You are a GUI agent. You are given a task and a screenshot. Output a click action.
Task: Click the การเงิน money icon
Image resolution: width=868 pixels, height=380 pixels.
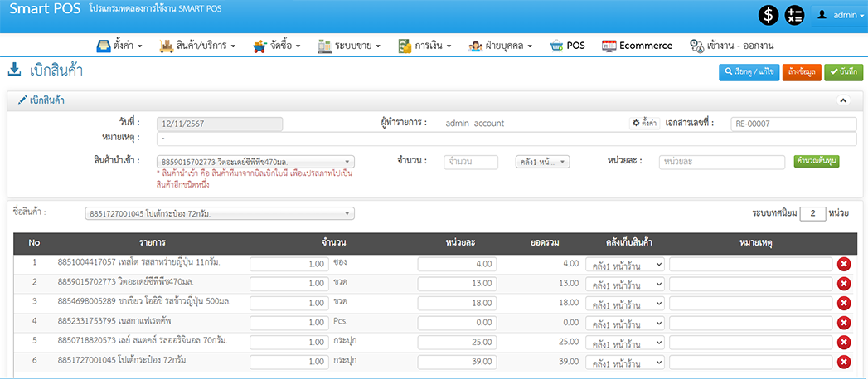405,46
